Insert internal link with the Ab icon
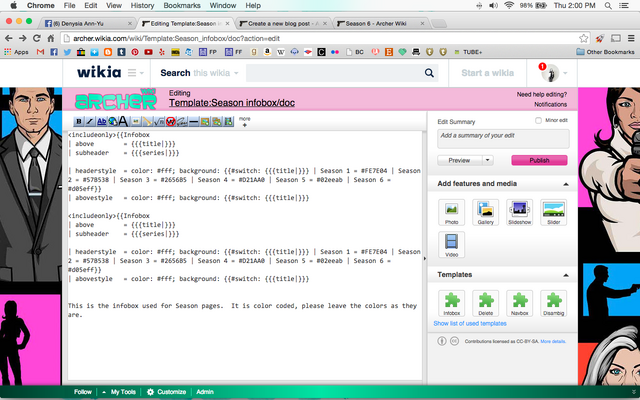This screenshot has width=640, height=400. click(x=101, y=121)
